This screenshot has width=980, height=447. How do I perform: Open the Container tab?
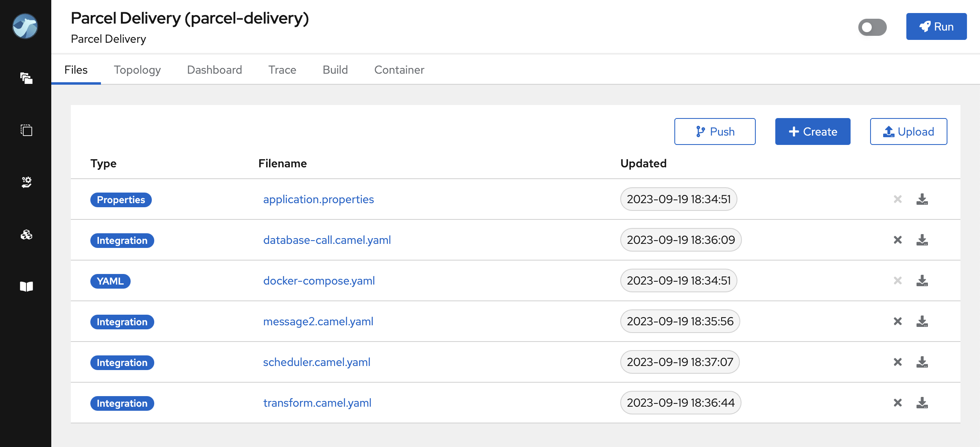click(x=399, y=70)
